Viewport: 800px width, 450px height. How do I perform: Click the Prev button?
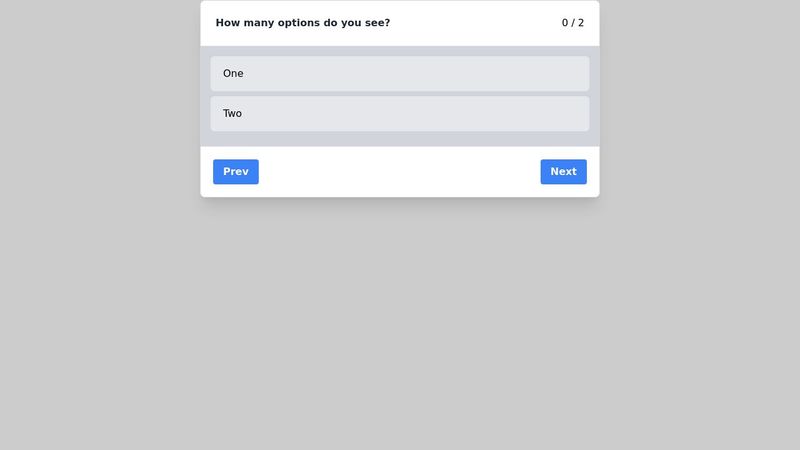pyautogui.click(x=236, y=172)
